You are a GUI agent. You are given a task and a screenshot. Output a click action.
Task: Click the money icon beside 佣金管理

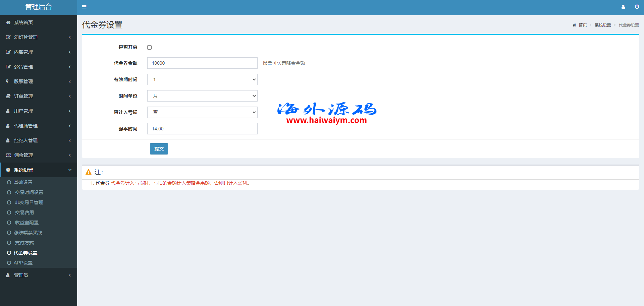coord(8,155)
